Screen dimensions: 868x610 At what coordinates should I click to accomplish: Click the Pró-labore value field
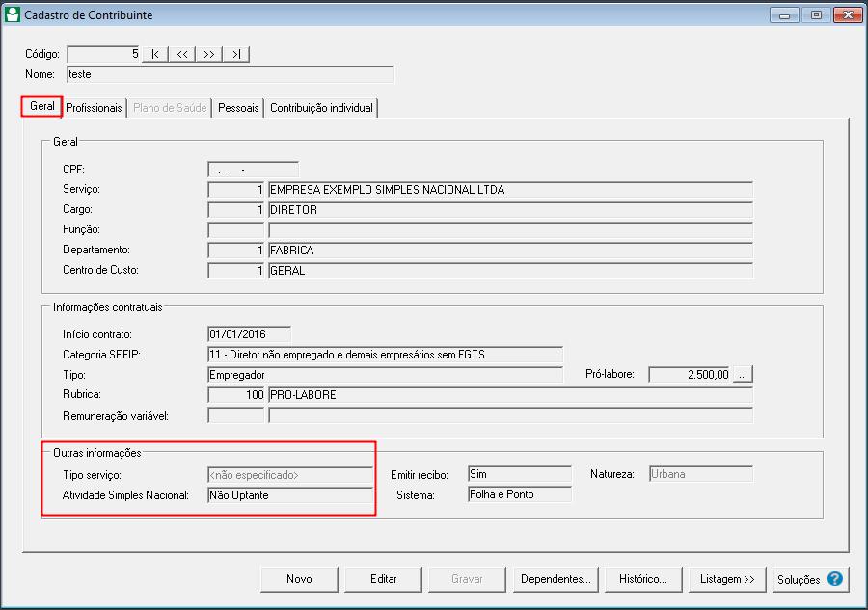pos(690,375)
